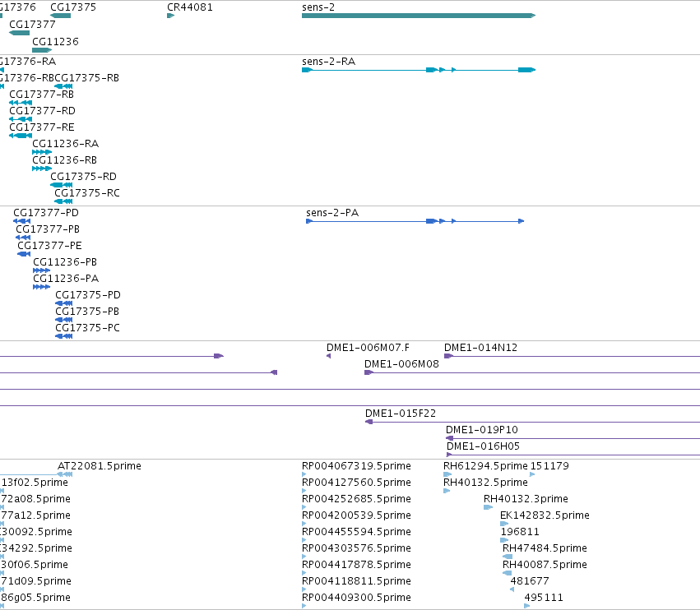This screenshot has height=610, width=700.
Task: Select the CG11236-PB protein arrows
Action: [x=41, y=270]
